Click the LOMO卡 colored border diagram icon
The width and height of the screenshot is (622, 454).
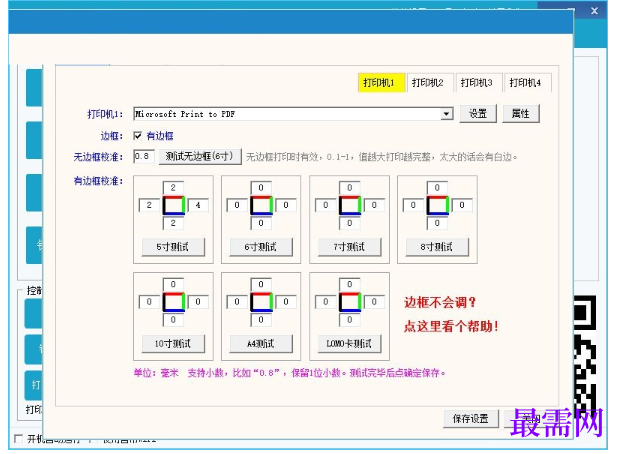(350, 302)
